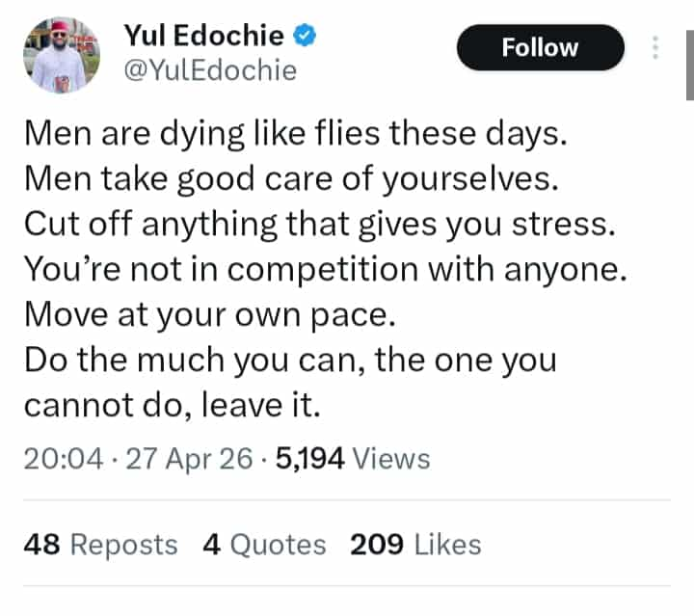Show the 48 Reposts list
This screenshot has height=616, width=694.
(100, 545)
